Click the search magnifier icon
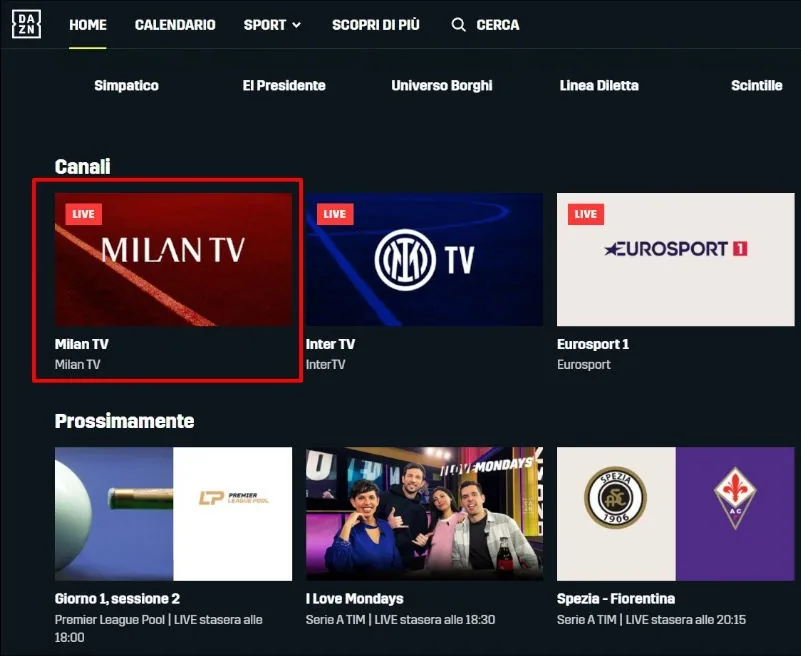Image resolution: width=801 pixels, height=656 pixels. [x=458, y=25]
